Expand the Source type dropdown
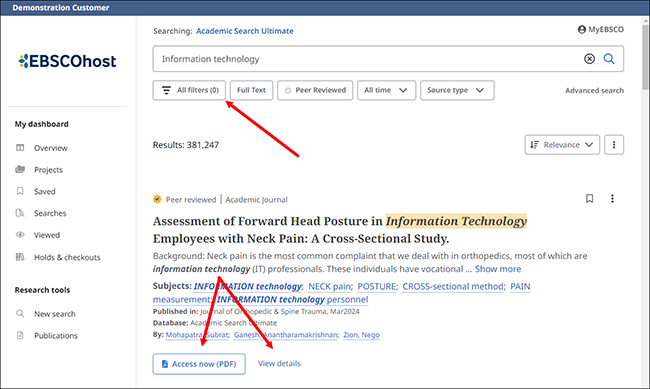 pyautogui.click(x=457, y=90)
